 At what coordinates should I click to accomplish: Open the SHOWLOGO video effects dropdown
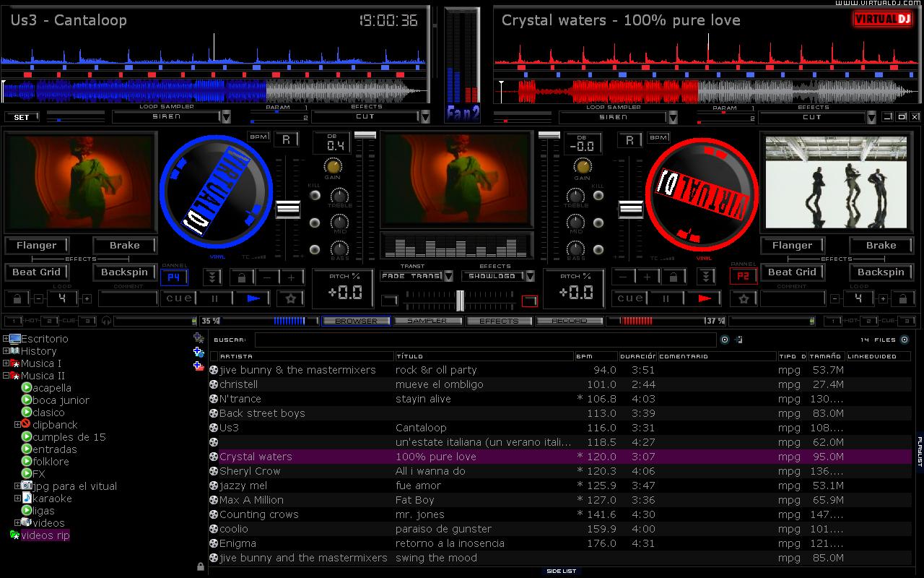coord(530,276)
